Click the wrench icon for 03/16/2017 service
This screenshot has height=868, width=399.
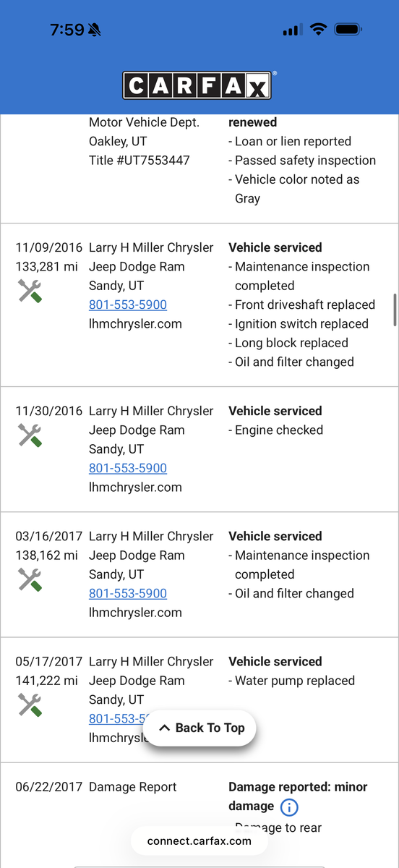click(x=30, y=579)
